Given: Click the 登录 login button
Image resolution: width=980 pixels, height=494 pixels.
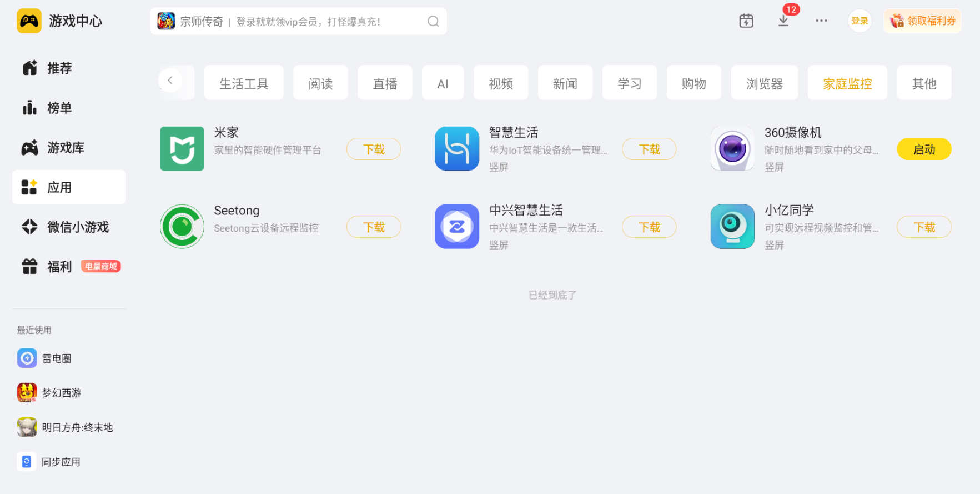Looking at the screenshot, I should click(x=860, y=21).
